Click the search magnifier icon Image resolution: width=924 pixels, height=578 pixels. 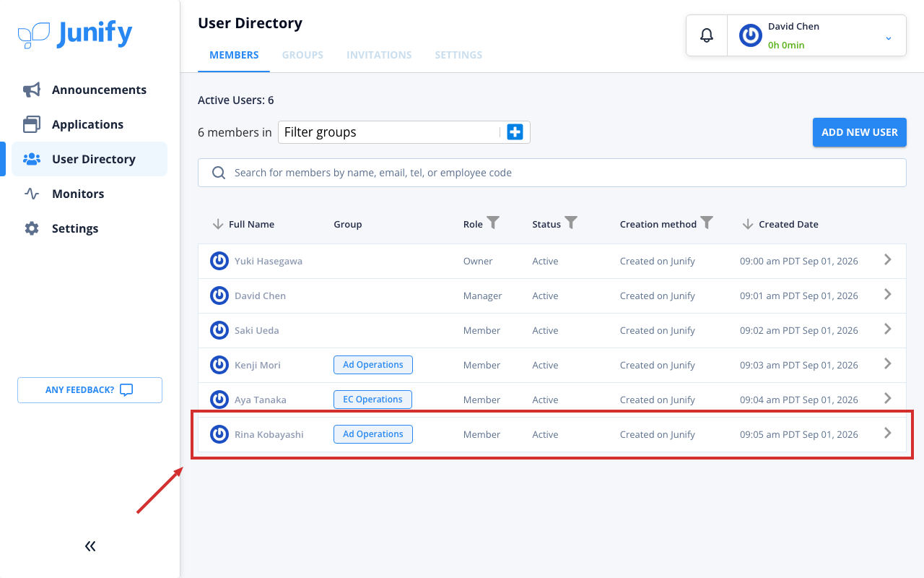pos(219,173)
